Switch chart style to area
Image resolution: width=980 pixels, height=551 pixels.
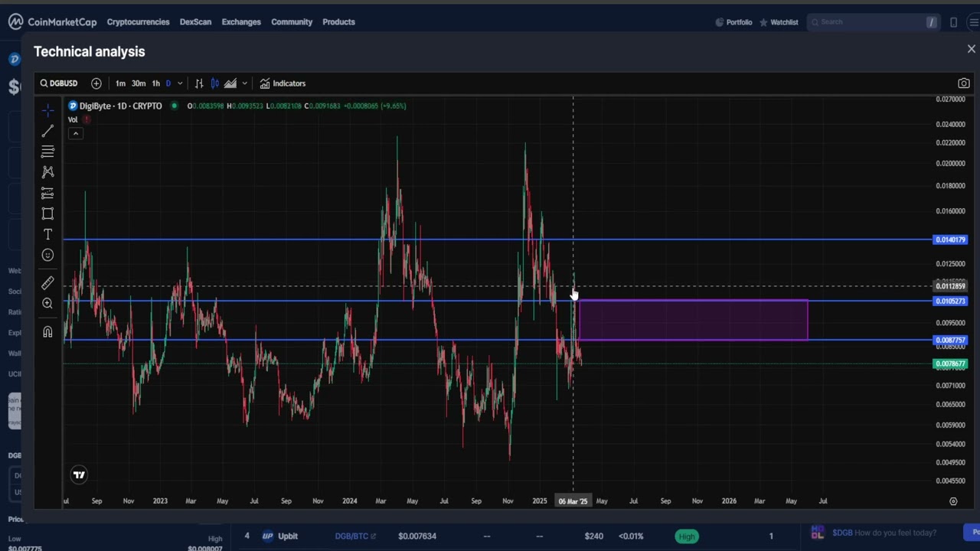(230, 83)
